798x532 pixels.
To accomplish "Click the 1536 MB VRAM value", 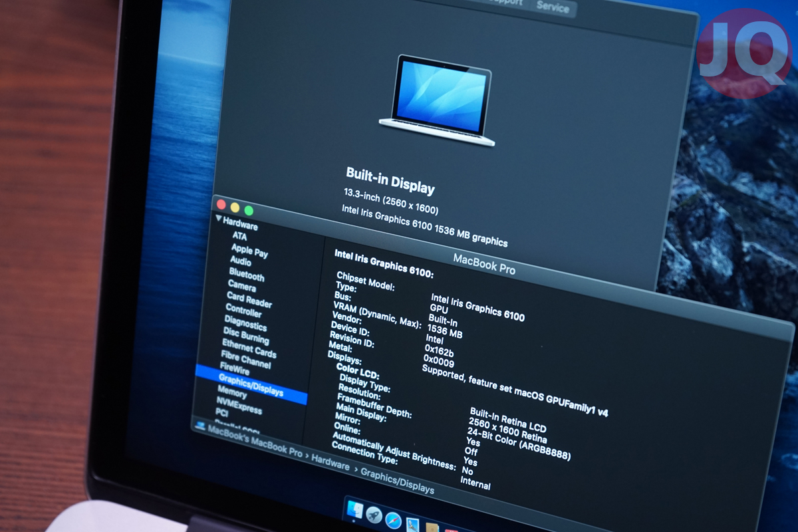I will (445, 330).
